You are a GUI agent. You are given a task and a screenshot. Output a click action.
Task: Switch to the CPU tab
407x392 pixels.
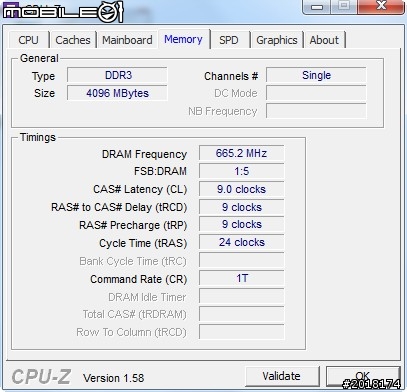coord(29,40)
